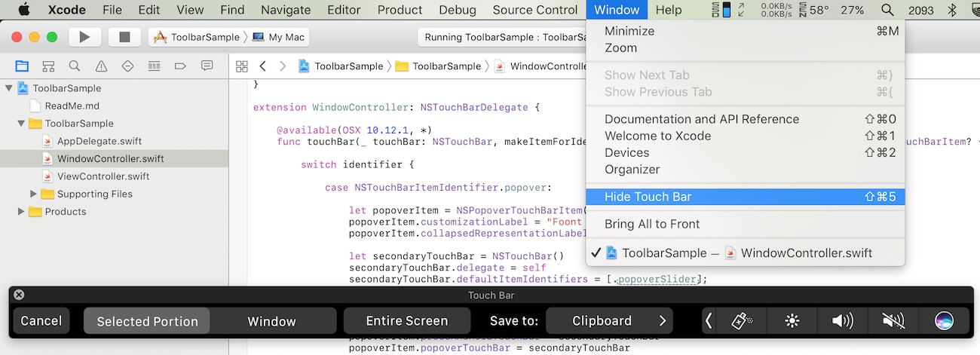Viewport: 980px width, 355px height.
Task: Open the Apple menu
Action: pyautogui.click(x=23, y=10)
